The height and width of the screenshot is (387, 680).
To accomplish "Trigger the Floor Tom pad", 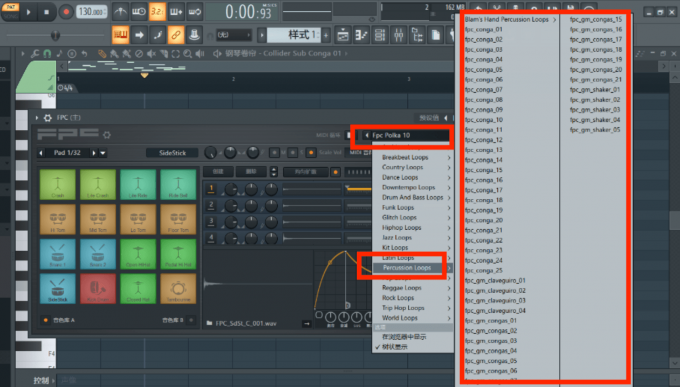I will pyautogui.click(x=178, y=219).
